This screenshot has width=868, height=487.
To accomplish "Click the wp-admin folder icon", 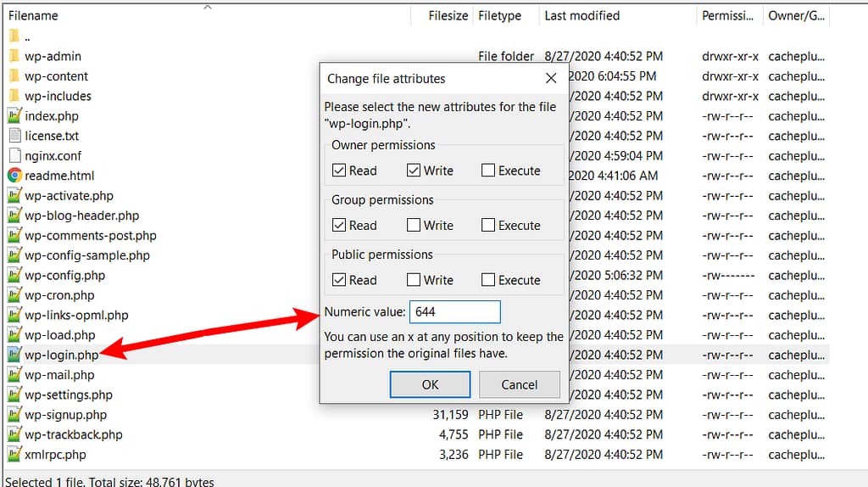I will pos(14,56).
